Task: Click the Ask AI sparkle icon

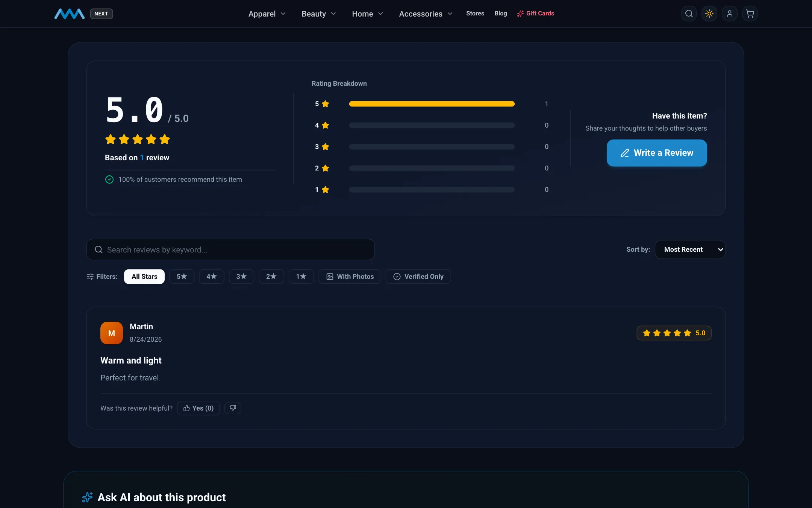Action: coord(87,497)
